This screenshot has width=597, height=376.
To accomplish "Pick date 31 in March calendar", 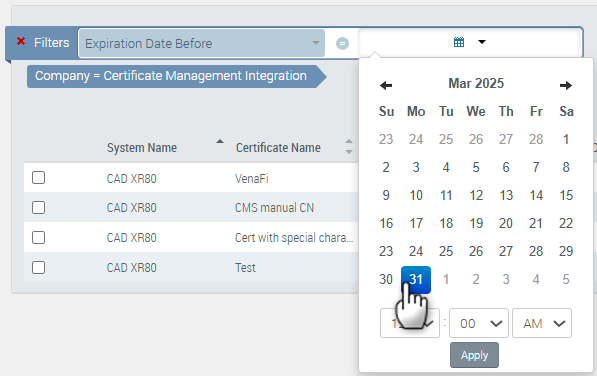I will 416,280.
